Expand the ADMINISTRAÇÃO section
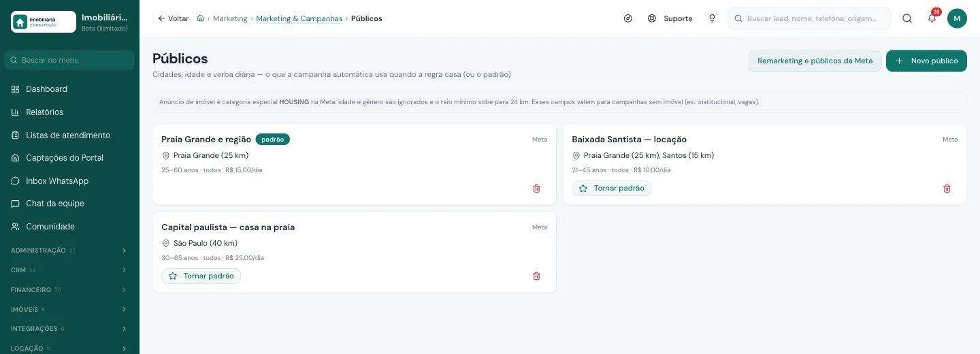The image size is (980, 354). click(69, 251)
